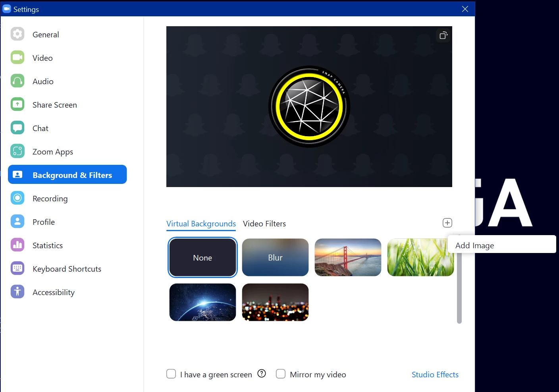Image resolution: width=559 pixels, height=392 pixels.
Task: Select the Zoom Apps sidebar icon
Action: pos(17,151)
